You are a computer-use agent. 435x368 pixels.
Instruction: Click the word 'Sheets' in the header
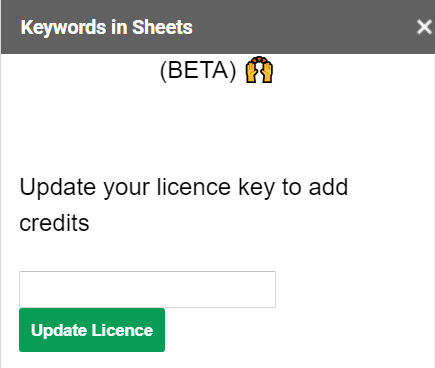162,27
